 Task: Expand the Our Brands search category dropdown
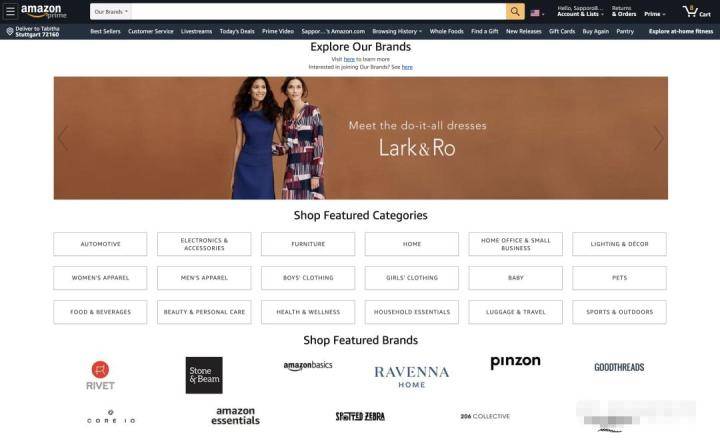pyautogui.click(x=111, y=11)
